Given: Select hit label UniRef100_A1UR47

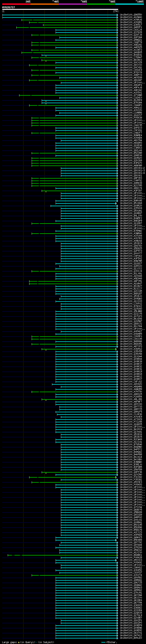Looking at the screenshot, I should coord(131,284).
